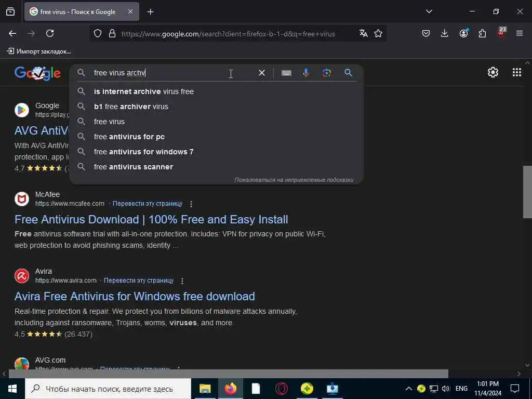Viewport: 532px width, 399px height.
Task: Go back to previous page
Action: [x=12, y=33]
